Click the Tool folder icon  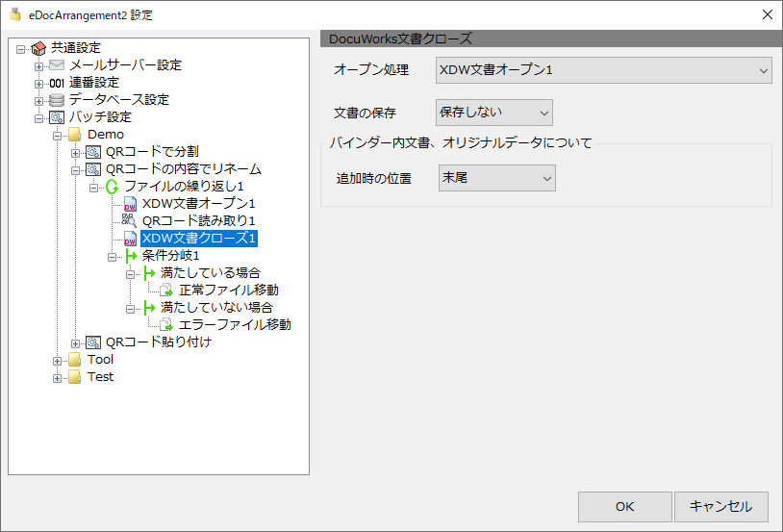(74, 360)
